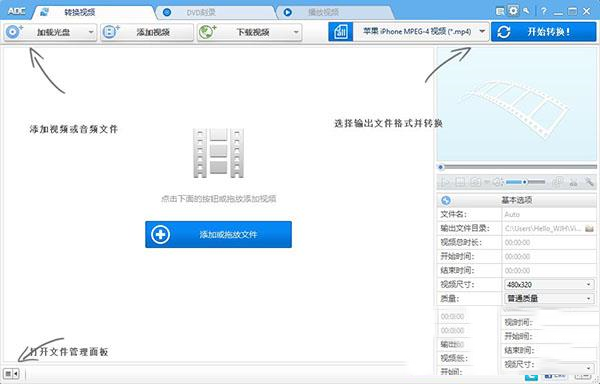
Task: Click play button under preview
Action: pos(446,182)
